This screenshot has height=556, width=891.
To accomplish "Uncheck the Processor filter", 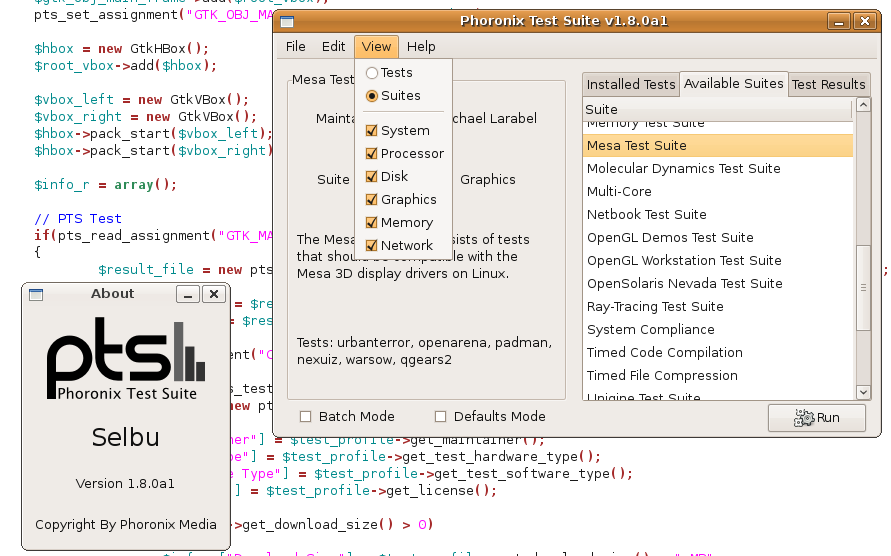I will click(x=405, y=153).
